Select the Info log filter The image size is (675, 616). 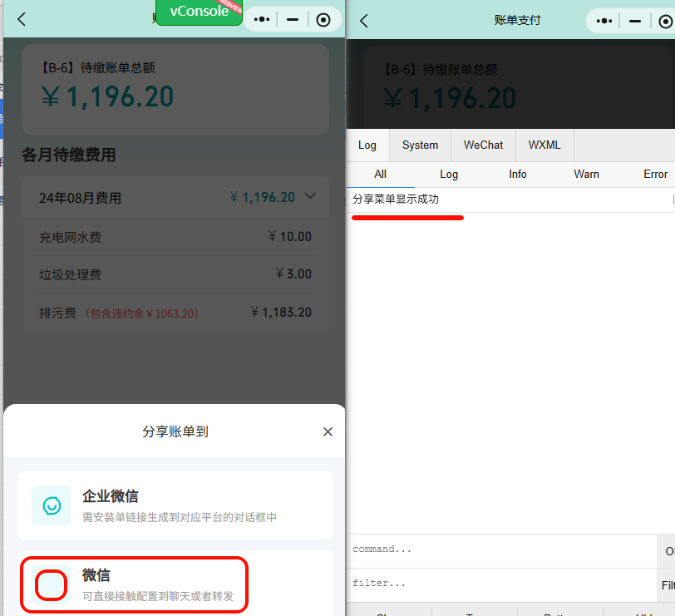pyautogui.click(x=518, y=174)
